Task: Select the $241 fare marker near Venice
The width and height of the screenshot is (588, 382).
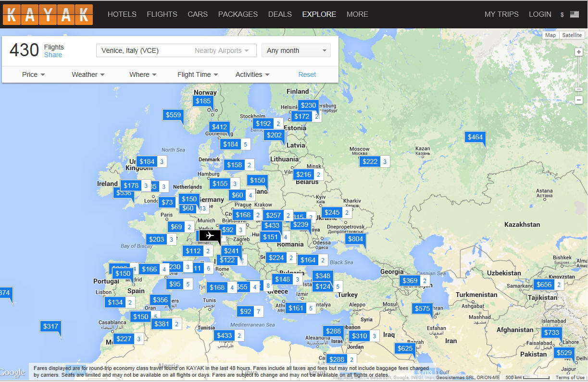Action: tap(231, 251)
